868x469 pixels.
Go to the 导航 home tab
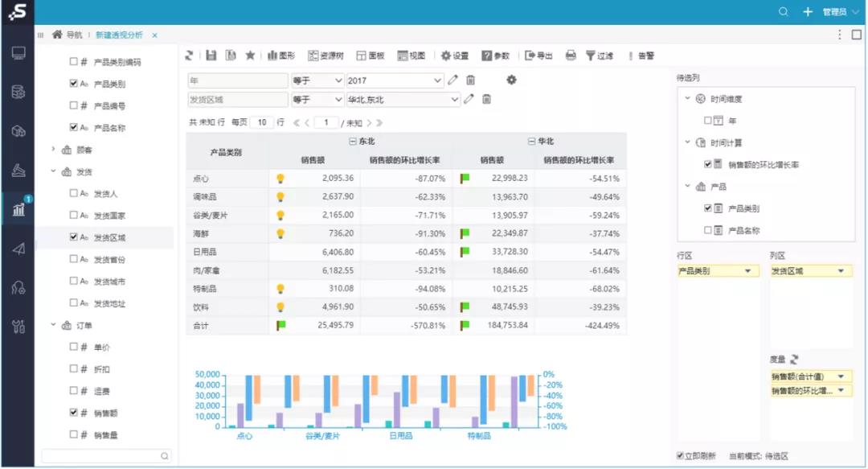(x=67, y=35)
